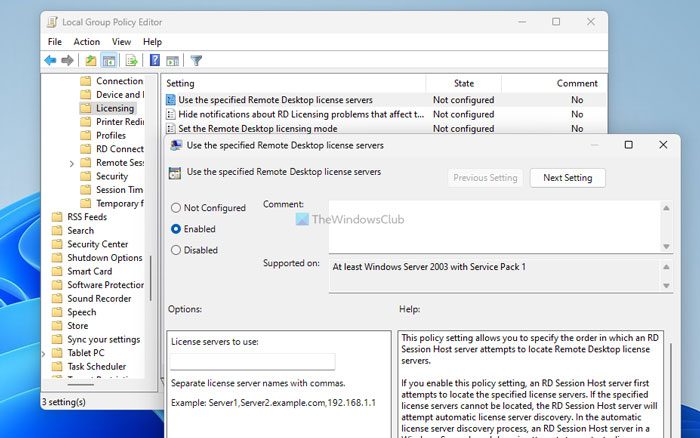Click icon of 'Set the Remote Desktop licensing mode'
The height and width of the screenshot is (438, 700).
point(170,129)
